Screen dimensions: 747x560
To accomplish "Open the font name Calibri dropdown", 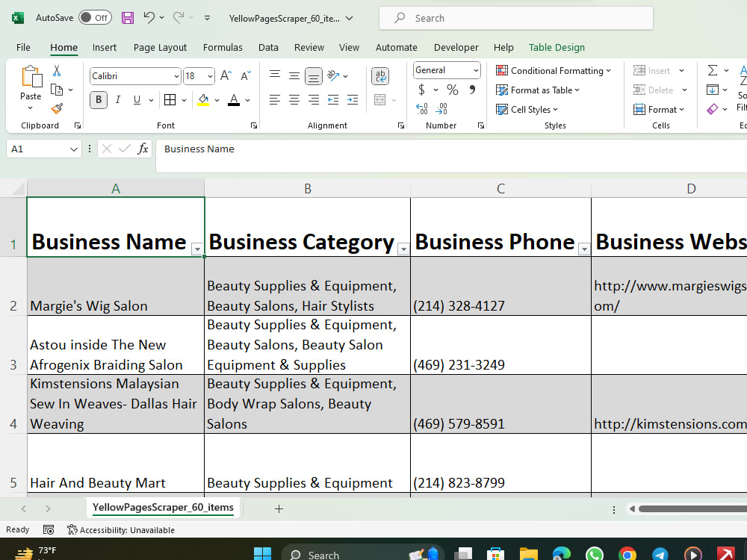I will pos(176,76).
